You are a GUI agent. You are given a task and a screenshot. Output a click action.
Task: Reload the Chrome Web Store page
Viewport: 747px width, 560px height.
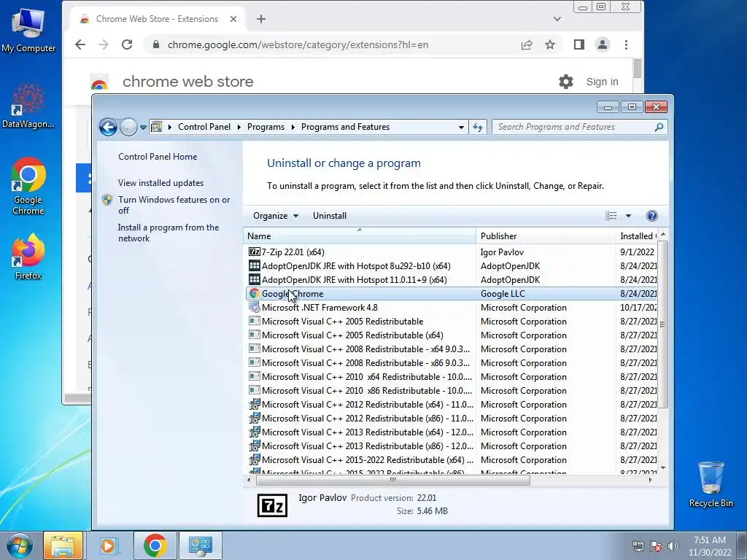(127, 44)
